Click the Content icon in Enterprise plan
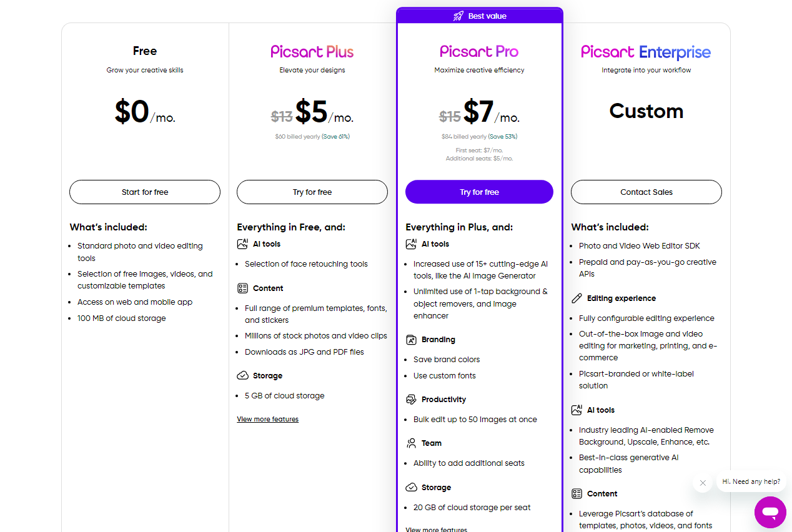The height and width of the screenshot is (532, 792). pyautogui.click(x=577, y=494)
